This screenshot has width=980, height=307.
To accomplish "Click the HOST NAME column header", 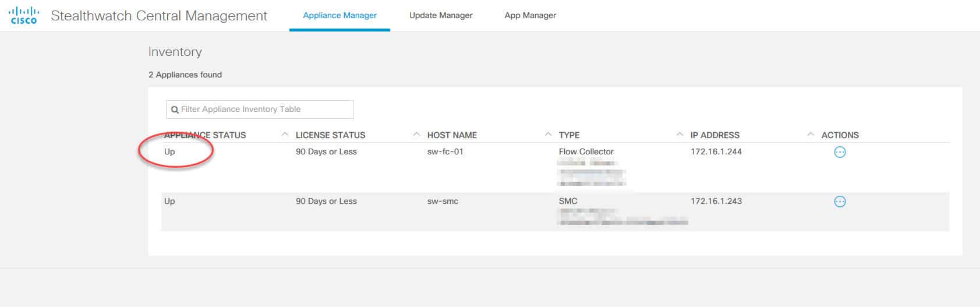I will pyautogui.click(x=452, y=135).
